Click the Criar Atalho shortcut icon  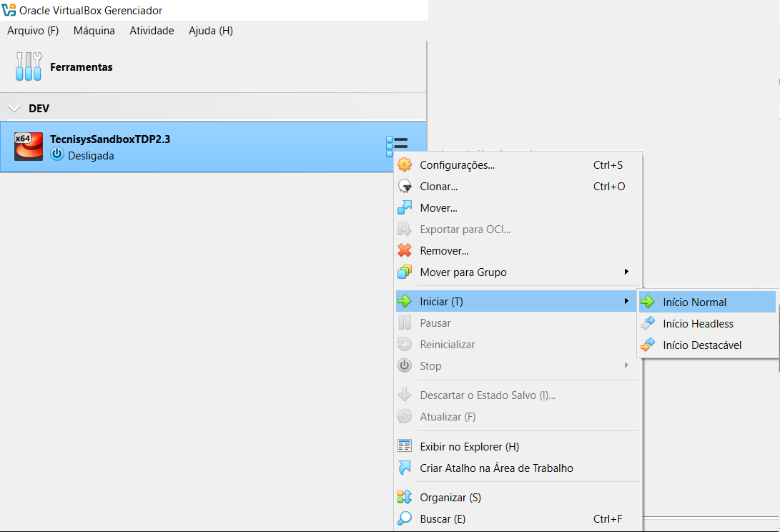point(405,468)
